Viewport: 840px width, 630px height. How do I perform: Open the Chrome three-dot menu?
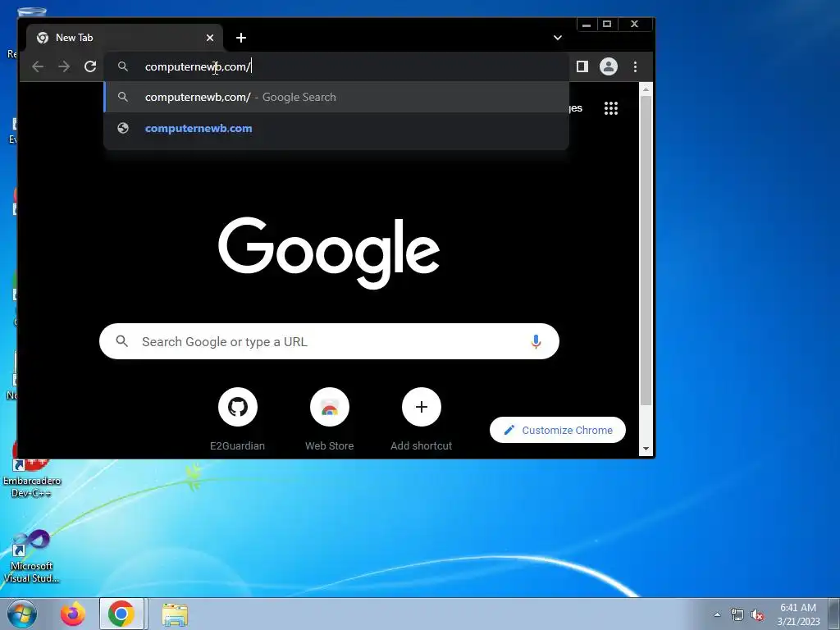636,66
